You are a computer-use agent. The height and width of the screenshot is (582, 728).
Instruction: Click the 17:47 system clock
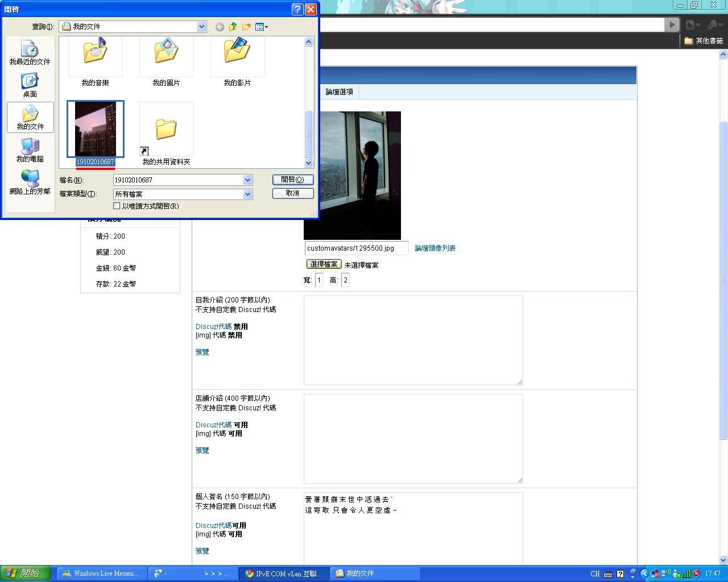tap(713, 574)
